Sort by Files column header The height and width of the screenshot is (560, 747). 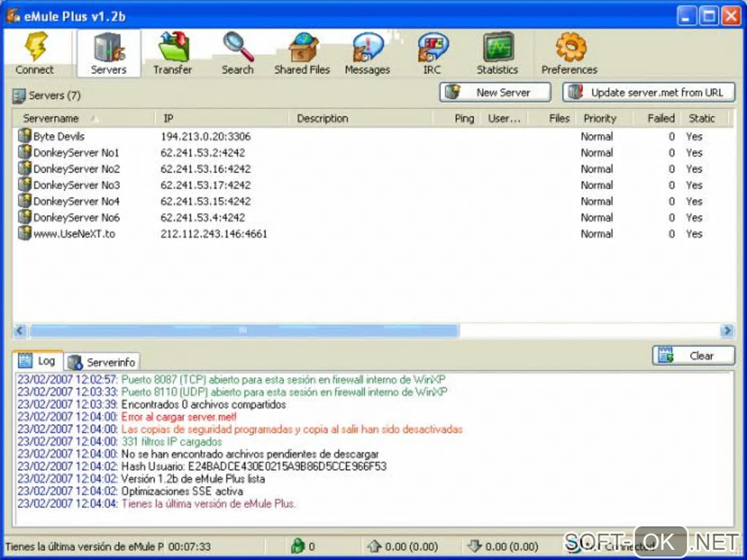point(552,118)
